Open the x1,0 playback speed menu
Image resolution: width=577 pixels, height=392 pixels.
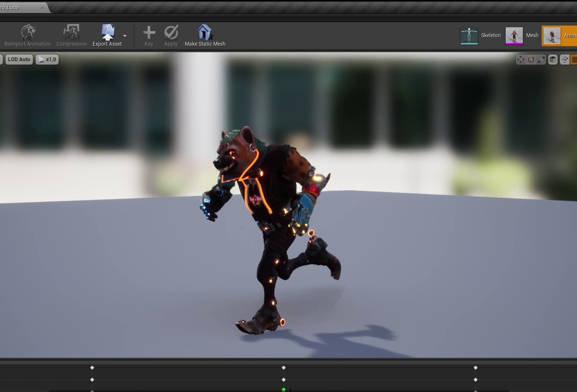pyautogui.click(x=47, y=60)
